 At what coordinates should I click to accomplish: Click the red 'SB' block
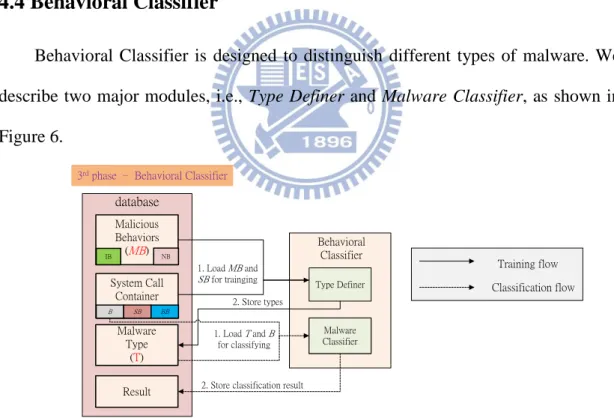[x=137, y=312]
